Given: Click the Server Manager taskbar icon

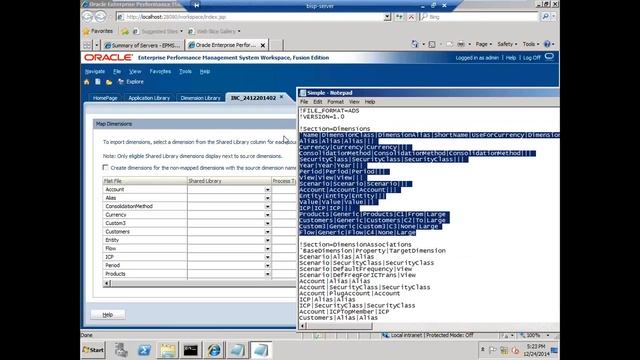Looking at the screenshot, I should click(121, 350).
